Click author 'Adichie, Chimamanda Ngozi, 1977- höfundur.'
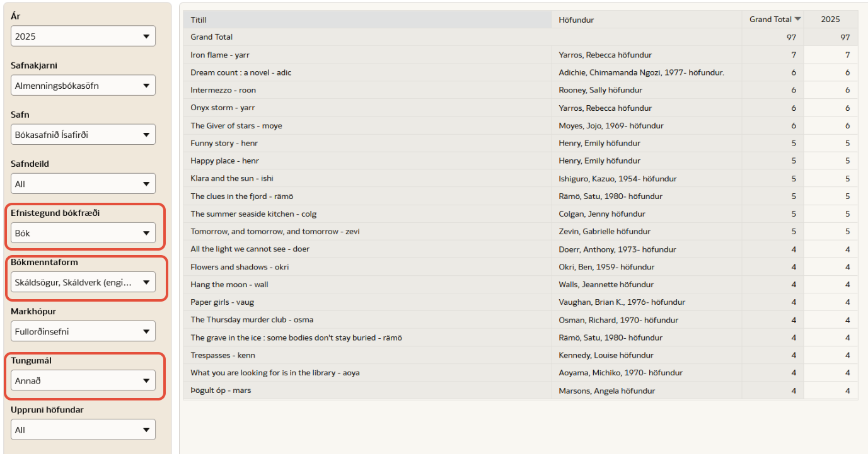868x454 pixels. (642, 72)
